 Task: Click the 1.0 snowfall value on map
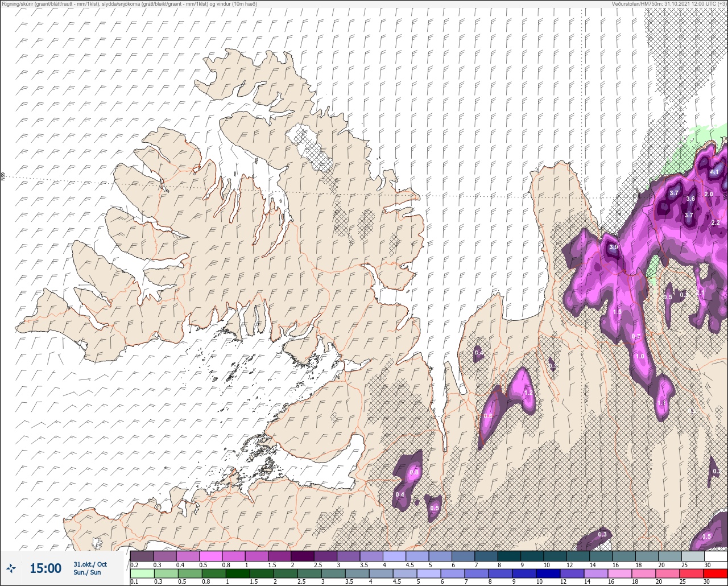pyautogui.click(x=640, y=356)
